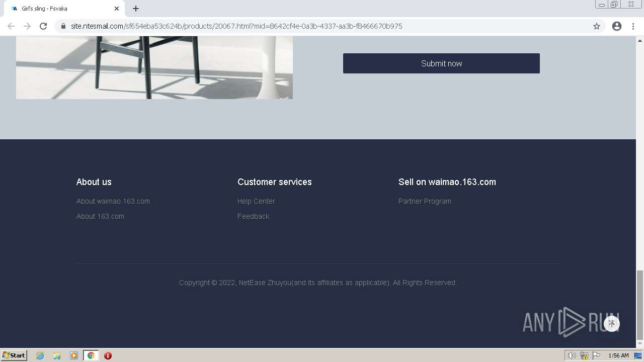This screenshot has width=644, height=362.
Task: Click scrollbar up arrow
Action: point(640,40)
